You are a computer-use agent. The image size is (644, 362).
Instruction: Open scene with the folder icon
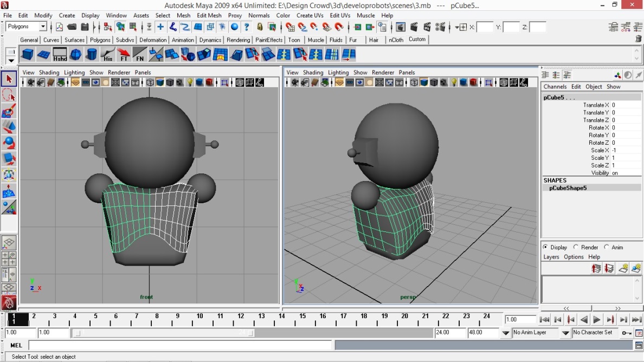(x=72, y=27)
